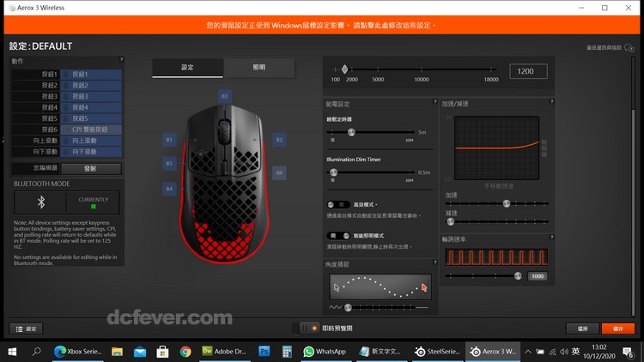Select the B5 side button marker

[169, 163]
